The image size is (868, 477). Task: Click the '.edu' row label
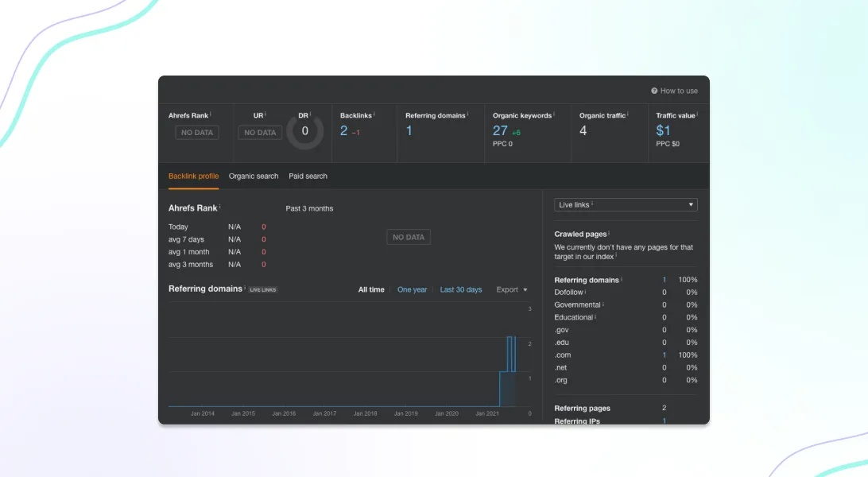[561, 343]
